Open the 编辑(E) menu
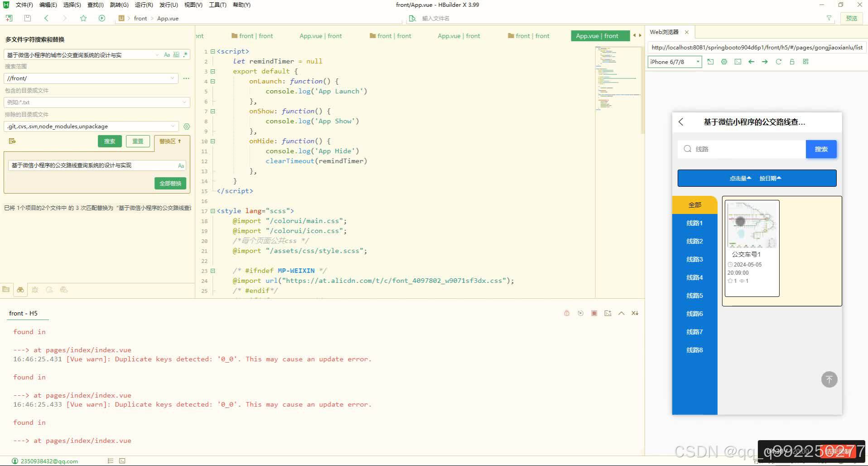This screenshot has width=868, height=466. (48, 5)
